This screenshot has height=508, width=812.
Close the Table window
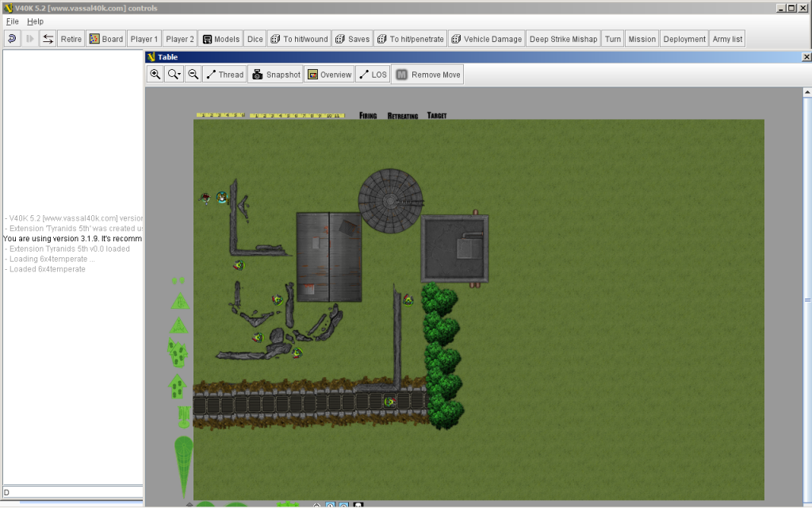coord(806,57)
